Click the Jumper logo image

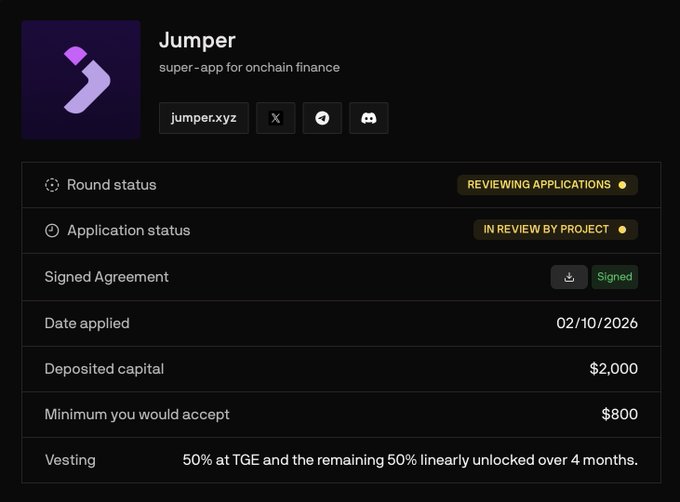[x=81, y=80]
